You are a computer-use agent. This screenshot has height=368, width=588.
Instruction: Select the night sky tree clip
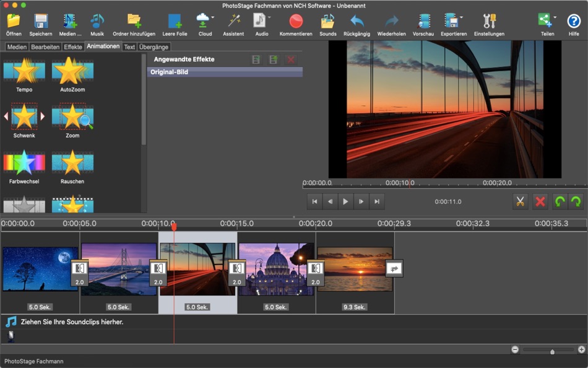[40, 269]
